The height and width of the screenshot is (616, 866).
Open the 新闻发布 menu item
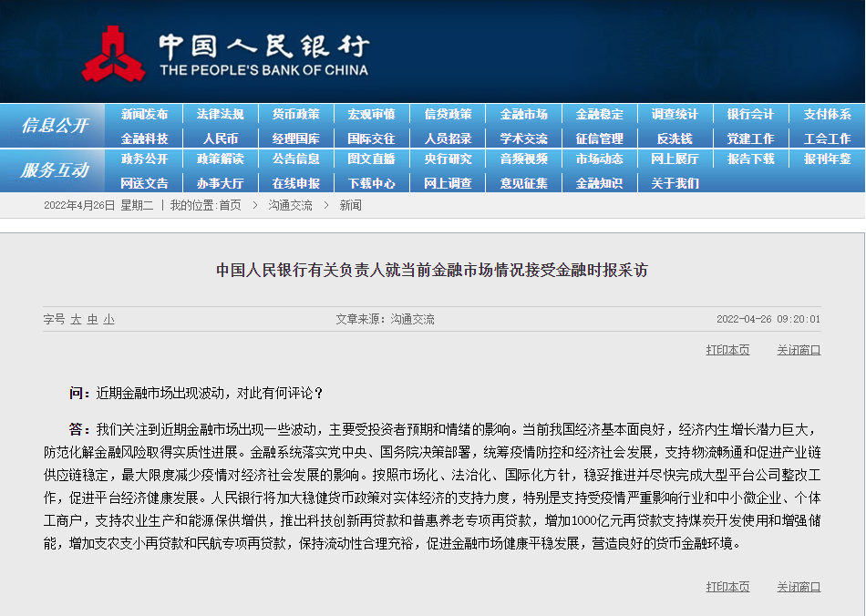(144, 114)
